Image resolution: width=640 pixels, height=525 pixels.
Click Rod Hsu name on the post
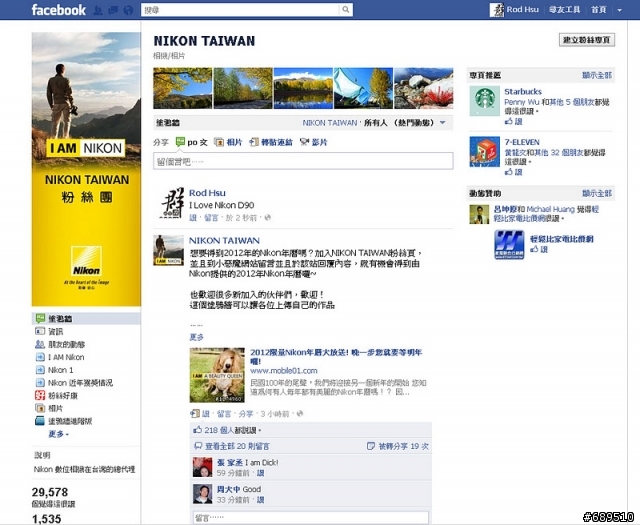coord(207,193)
